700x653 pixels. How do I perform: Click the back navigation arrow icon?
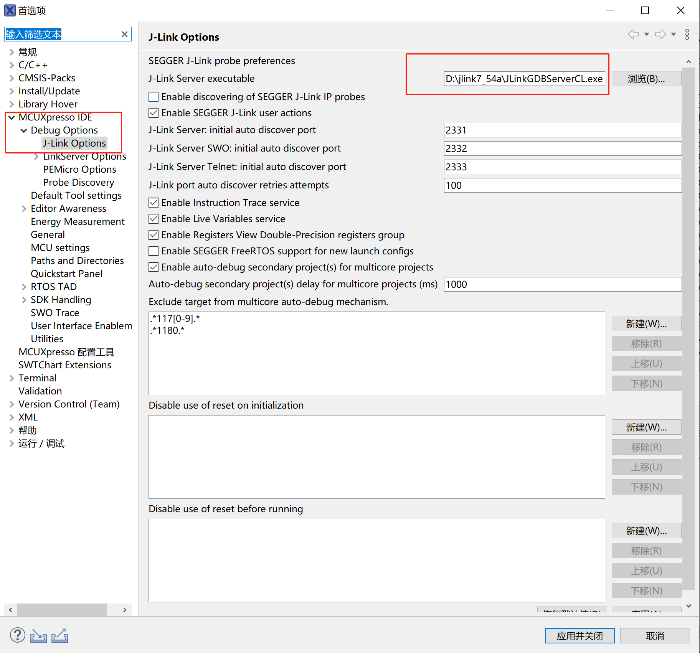633,35
